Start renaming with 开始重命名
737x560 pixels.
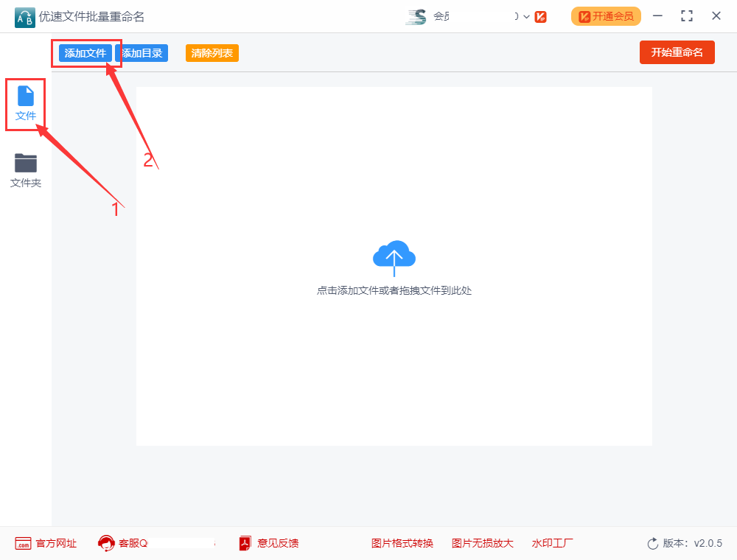[677, 52]
